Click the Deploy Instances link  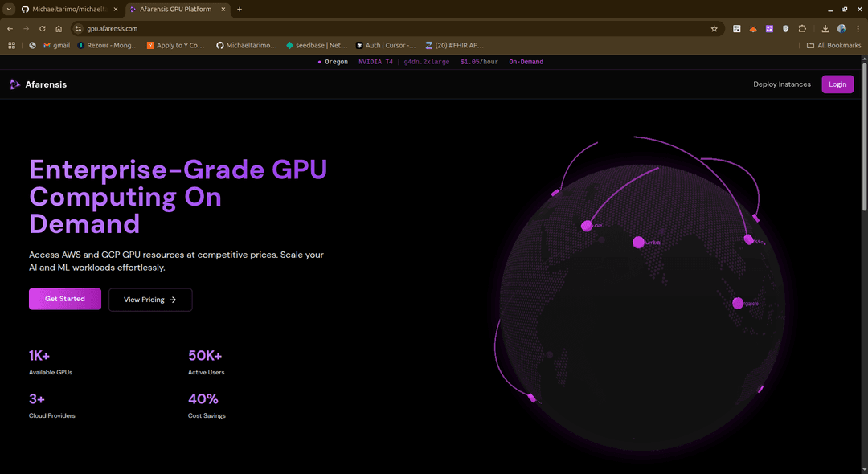click(781, 84)
